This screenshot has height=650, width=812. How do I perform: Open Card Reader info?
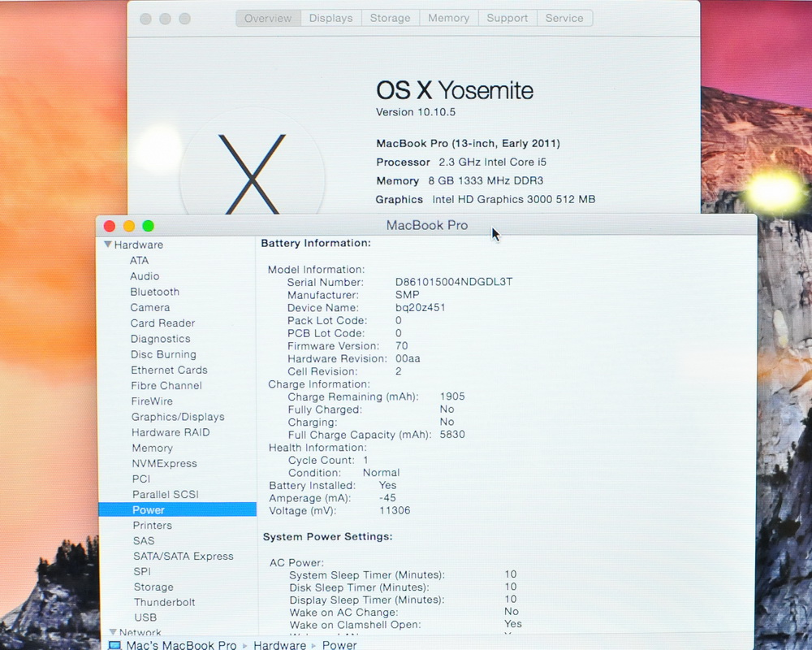[x=162, y=323]
